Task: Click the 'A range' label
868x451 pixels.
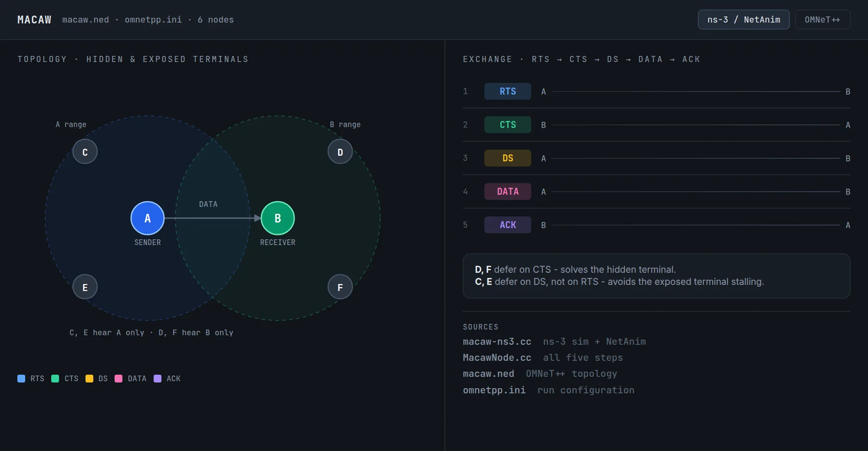Action: pos(71,124)
